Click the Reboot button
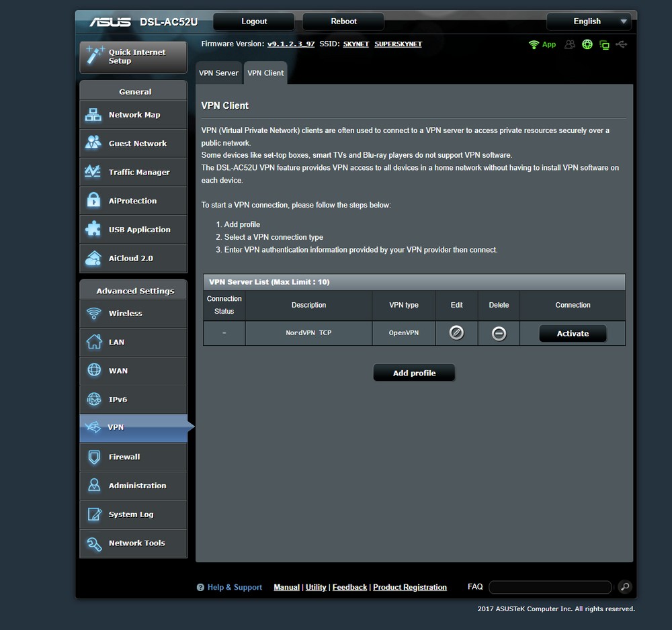672x630 pixels. click(x=343, y=21)
